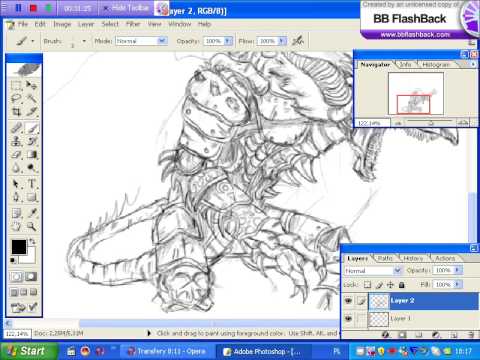This screenshot has height=360, width=480.
Task: Hide Layer 1 visibility eye
Action: [348, 319]
